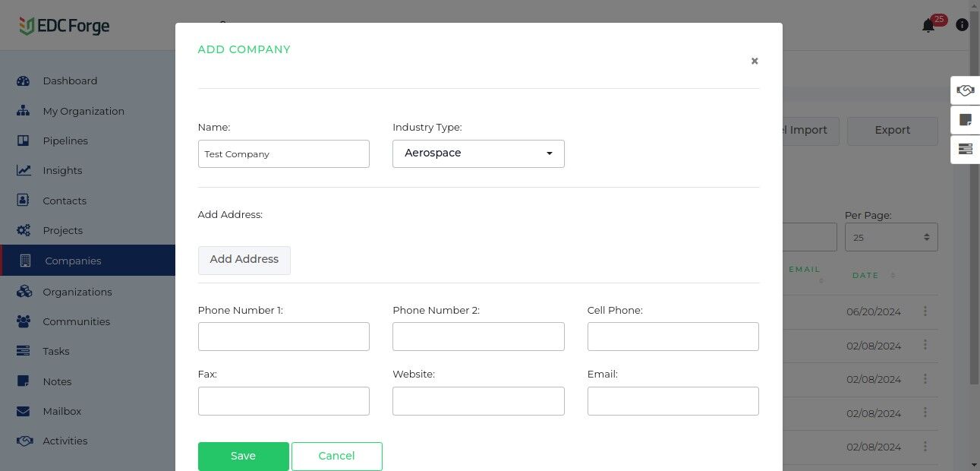Save the new company
This screenshot has height=471, width=980.
tap(243, 456)
